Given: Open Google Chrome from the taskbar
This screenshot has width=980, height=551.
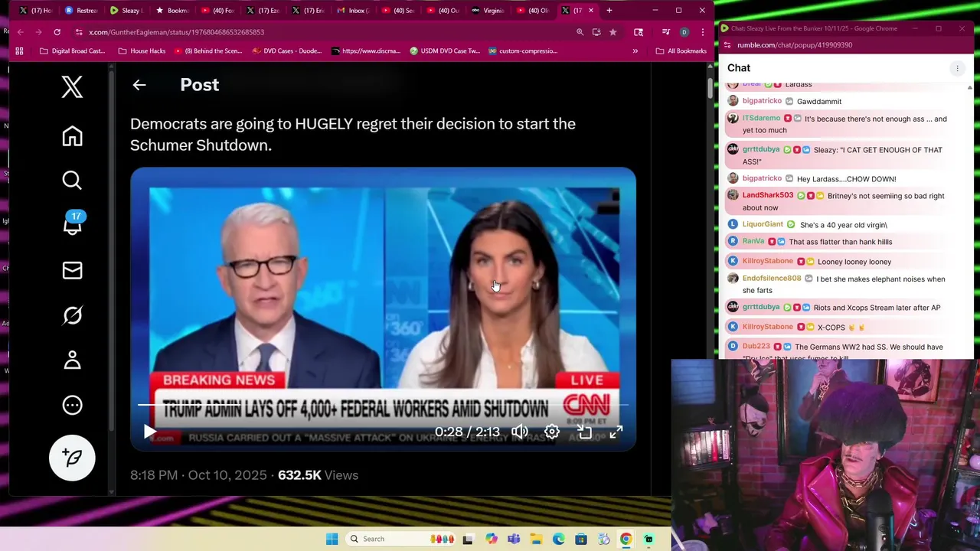Looking at the screenshot, I should [626, 539].
